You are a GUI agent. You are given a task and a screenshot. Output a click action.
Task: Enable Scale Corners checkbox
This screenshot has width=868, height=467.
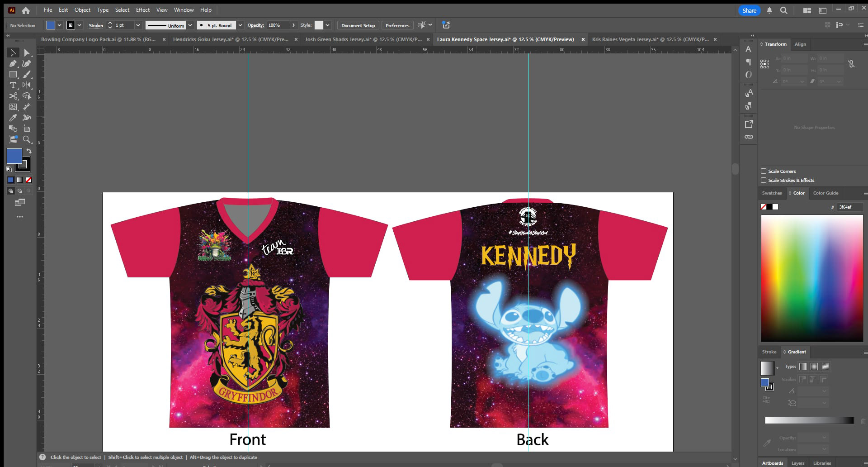coord(764,171)
